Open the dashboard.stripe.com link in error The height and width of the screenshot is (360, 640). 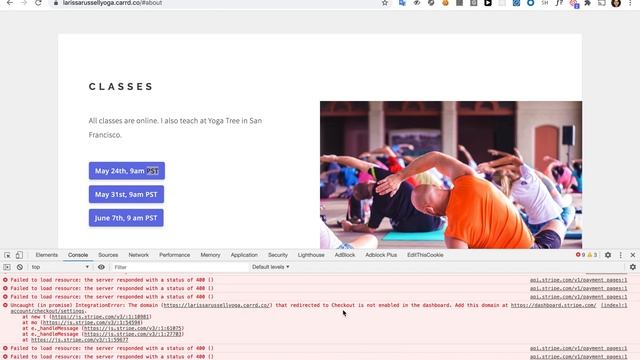(x=553, y=305)
